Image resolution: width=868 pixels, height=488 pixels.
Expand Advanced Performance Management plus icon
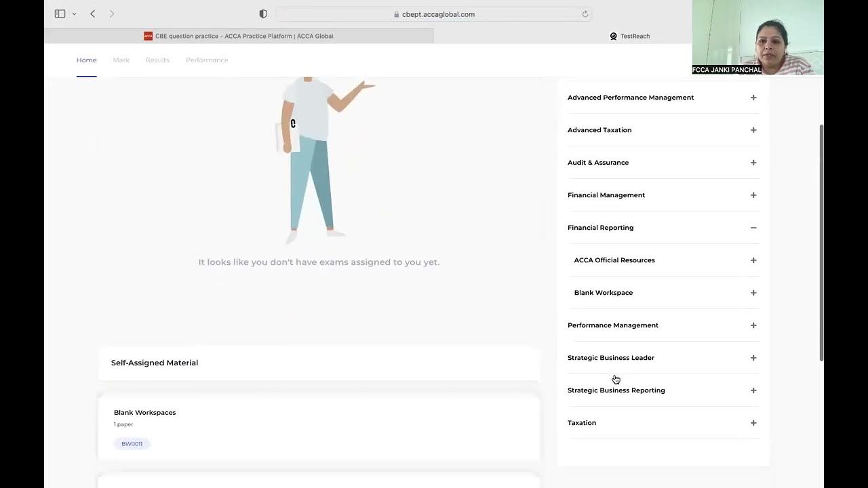pyautogui.click(x=753, y=98)
